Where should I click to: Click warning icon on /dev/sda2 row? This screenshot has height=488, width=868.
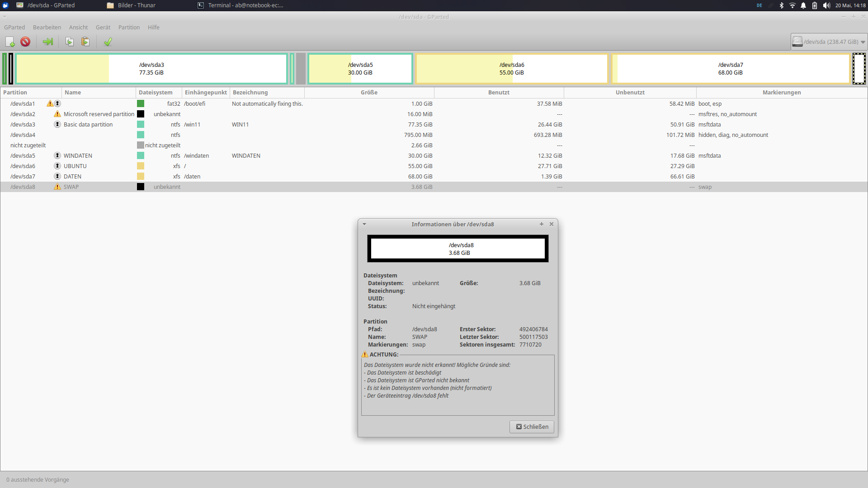pos(57,114)
